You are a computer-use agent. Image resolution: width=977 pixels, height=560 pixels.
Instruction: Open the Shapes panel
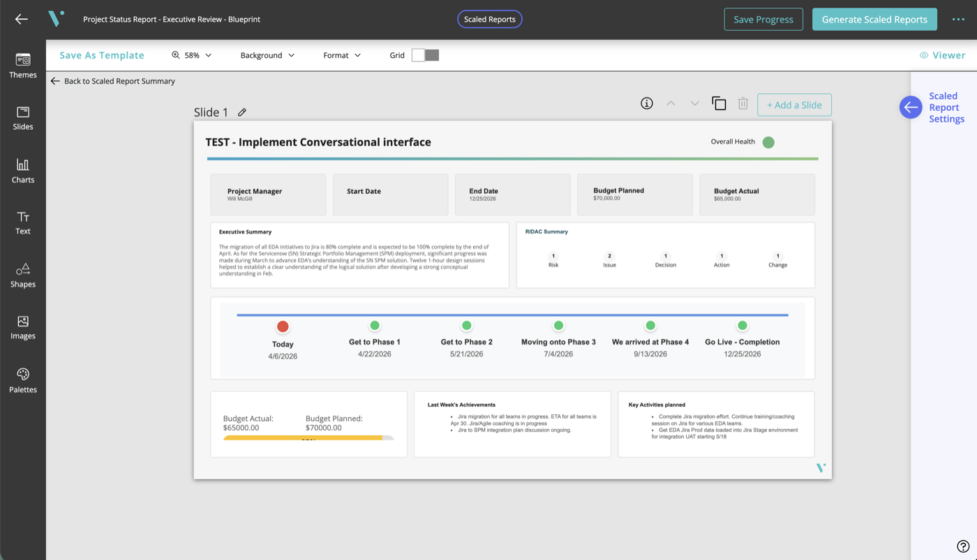click(x=23, y=275)
